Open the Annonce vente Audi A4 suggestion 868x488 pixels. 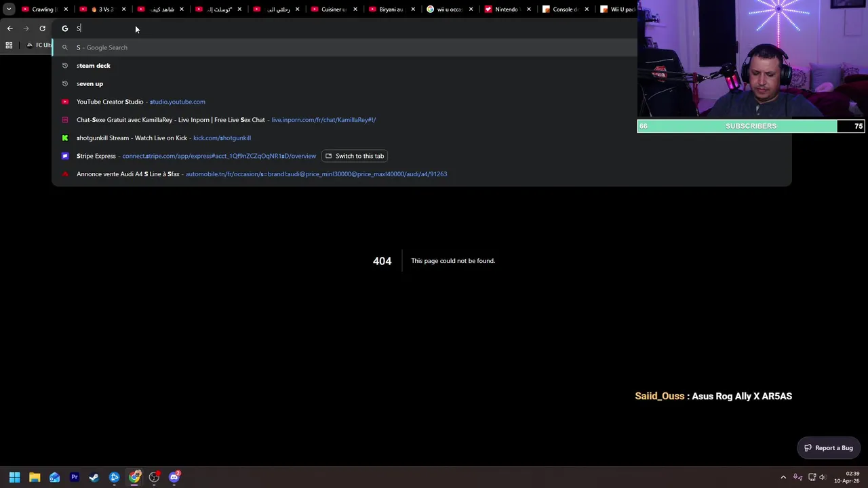tap(422, 174)
